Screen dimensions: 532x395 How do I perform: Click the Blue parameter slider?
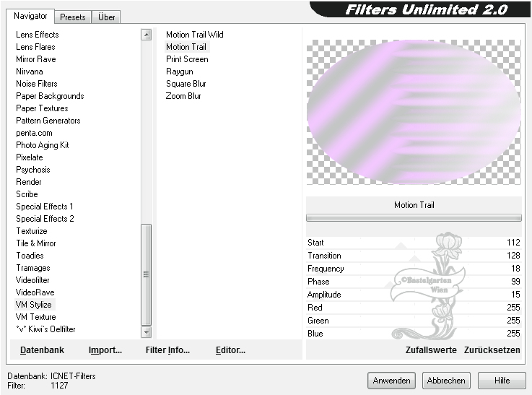tap(414, 333)
